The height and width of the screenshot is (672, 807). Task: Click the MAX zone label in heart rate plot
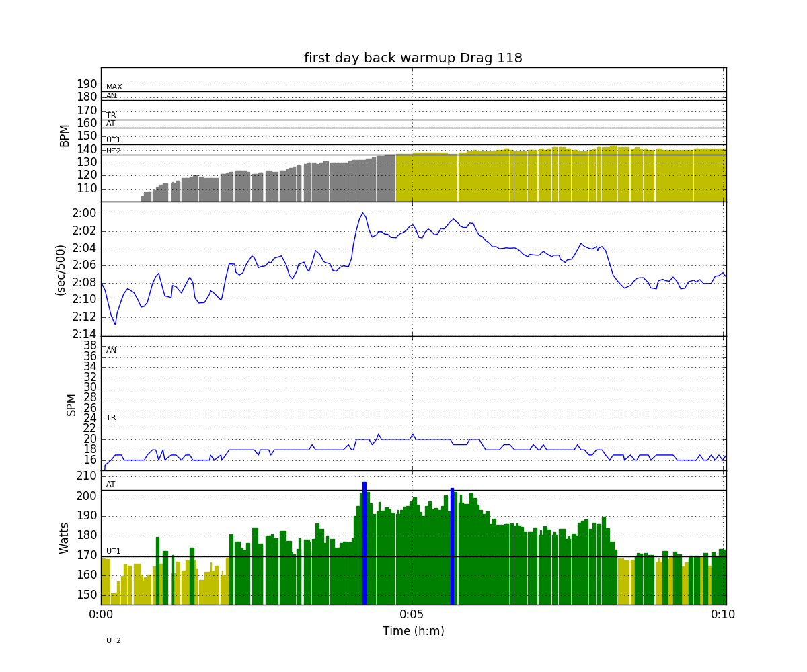pyautogui.click(x=114, y=87)
